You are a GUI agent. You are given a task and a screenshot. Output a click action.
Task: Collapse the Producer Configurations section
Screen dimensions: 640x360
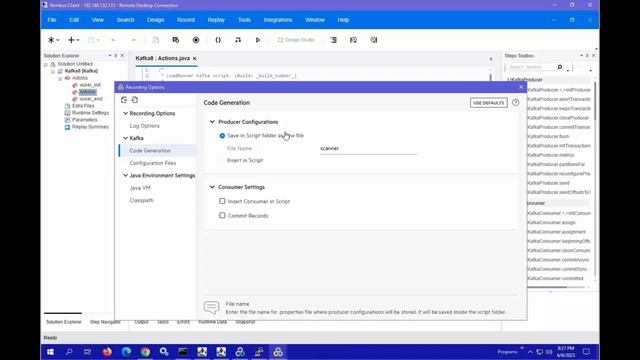click(x=212, y=122)
